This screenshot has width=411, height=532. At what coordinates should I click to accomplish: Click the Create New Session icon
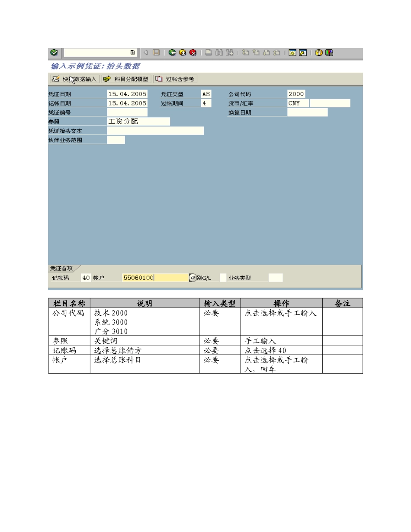[292, 53]
